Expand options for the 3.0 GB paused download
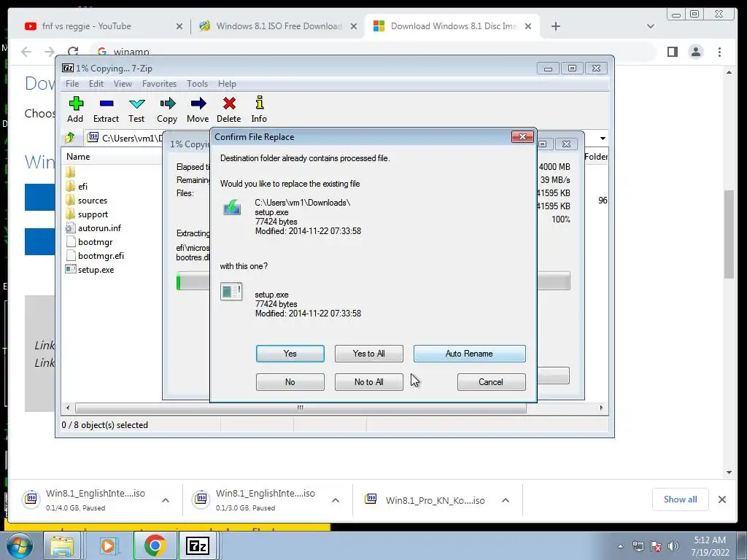Image resolution: width=747 pixels, height=560 pixels. tap(336, 500)
